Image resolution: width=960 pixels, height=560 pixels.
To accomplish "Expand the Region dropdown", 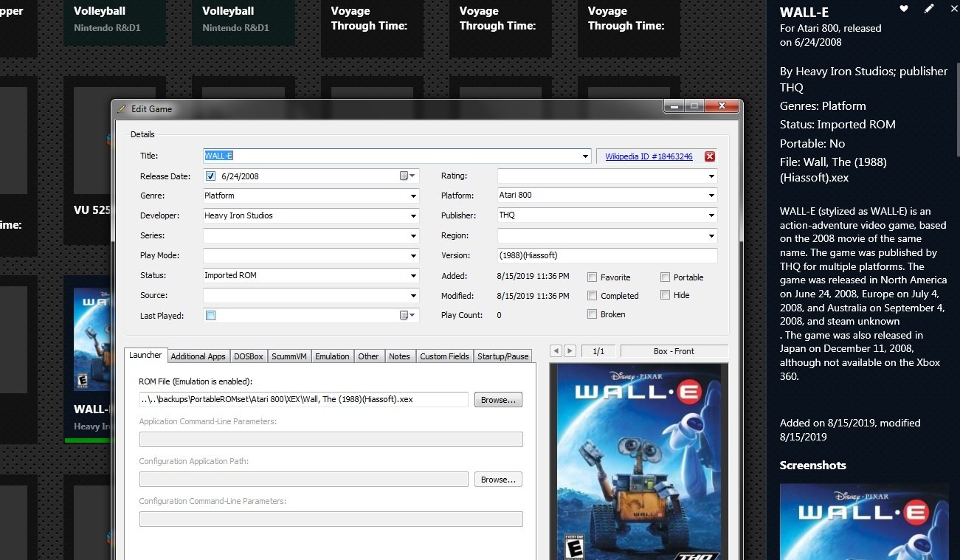I will [x=711, y=236].
